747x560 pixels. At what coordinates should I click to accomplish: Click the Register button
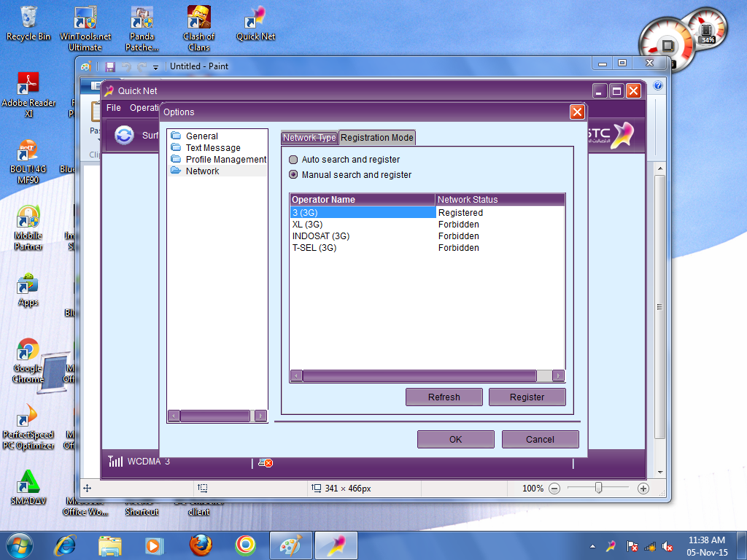point(527,397)
